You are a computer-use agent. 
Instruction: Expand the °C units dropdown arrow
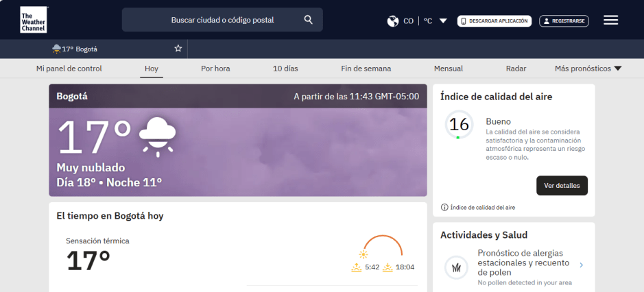tap(443, 21)
